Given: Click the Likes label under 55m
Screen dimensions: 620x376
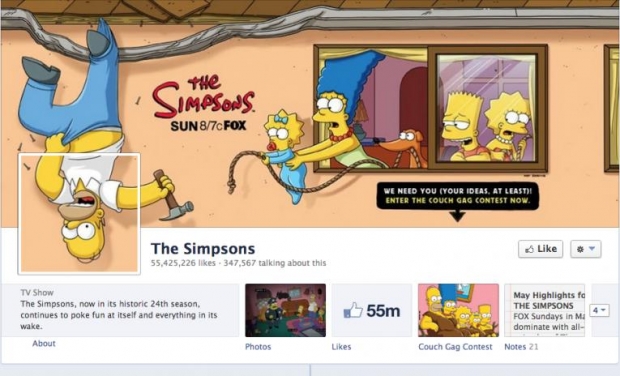Looking at the screenshot, I should 341,347.
